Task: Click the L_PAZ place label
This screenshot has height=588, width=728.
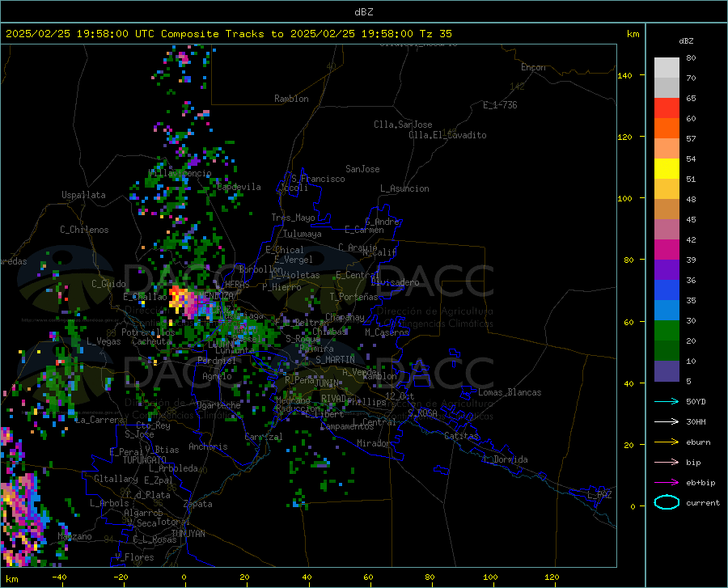Action: pos(599,495)
